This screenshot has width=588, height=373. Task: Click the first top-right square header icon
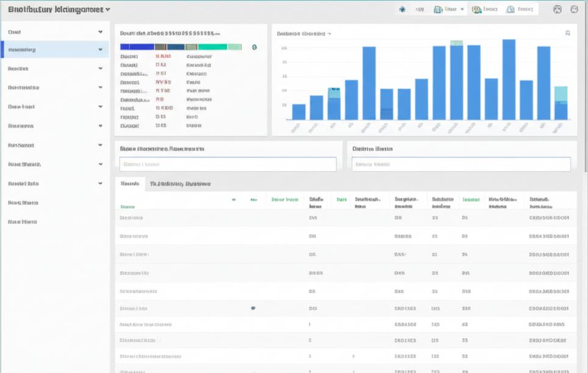[557, 10]
